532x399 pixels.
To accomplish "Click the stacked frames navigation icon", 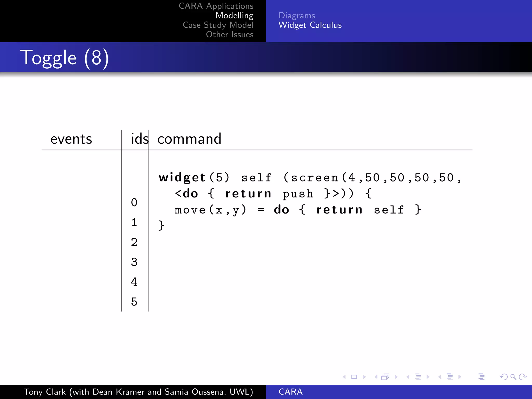I will 385,377.
